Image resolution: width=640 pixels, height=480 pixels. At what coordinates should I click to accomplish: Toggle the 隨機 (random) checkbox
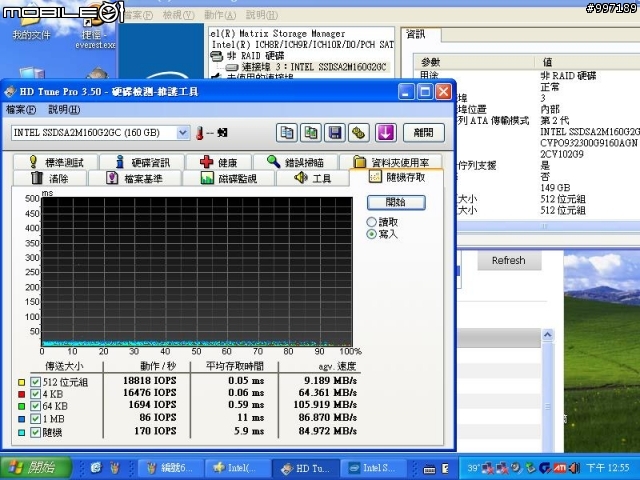click(x=36, y=432)
